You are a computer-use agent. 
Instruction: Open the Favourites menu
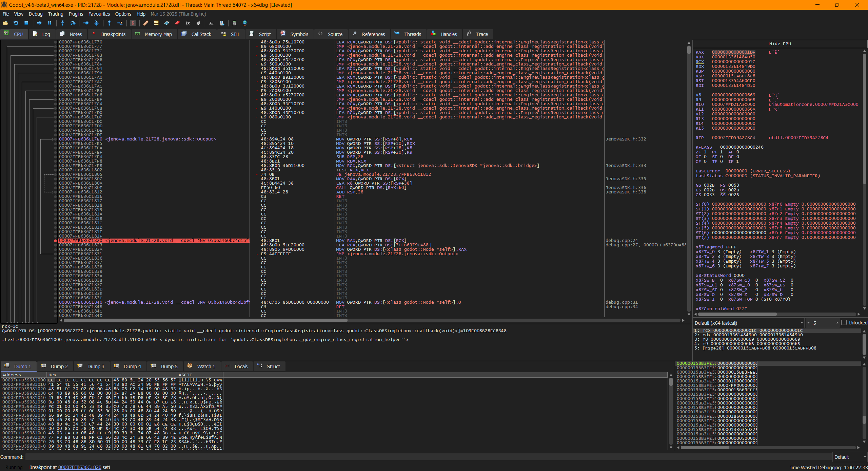pos(99,14)
